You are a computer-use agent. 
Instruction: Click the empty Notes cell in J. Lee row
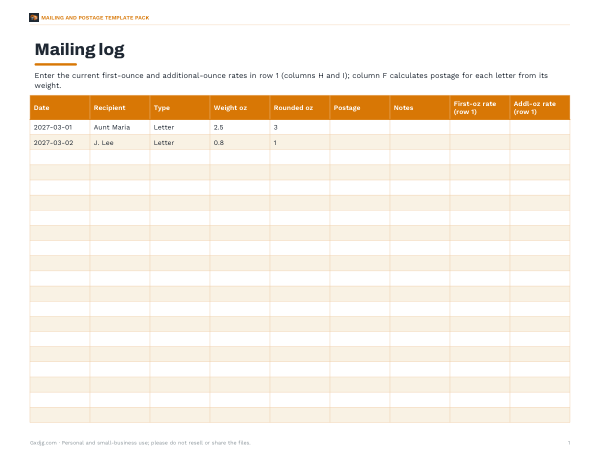click(420, 142)
